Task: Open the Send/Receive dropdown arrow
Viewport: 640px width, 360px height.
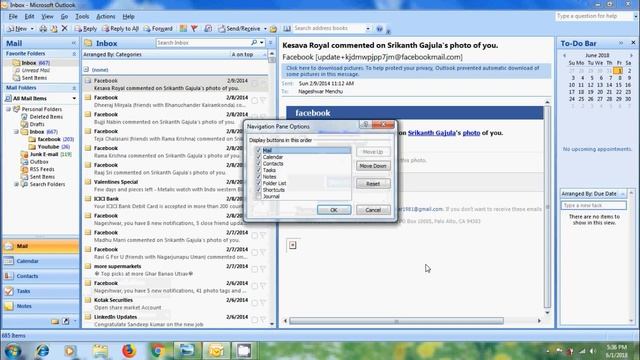Action: point(265,29)
